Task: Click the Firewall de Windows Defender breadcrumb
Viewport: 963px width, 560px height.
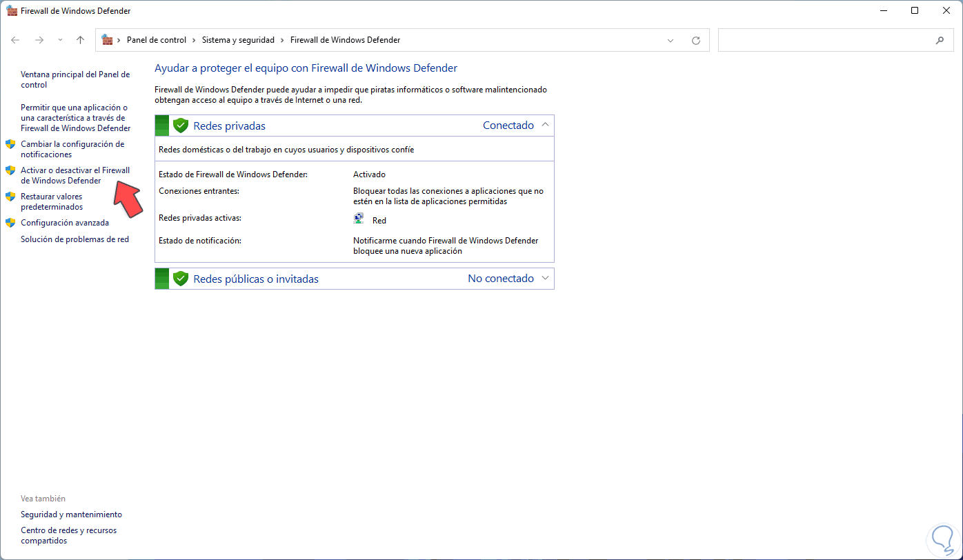Action: (x=345, y=40)
